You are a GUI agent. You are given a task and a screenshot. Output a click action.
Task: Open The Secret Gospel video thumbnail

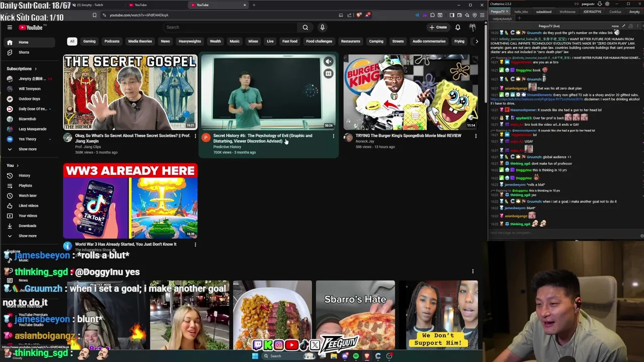coord(130,92)
